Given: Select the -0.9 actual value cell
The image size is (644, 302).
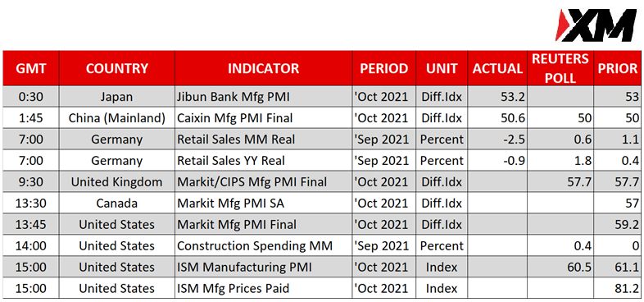Looking at the screenshot, I should (497, 161).
